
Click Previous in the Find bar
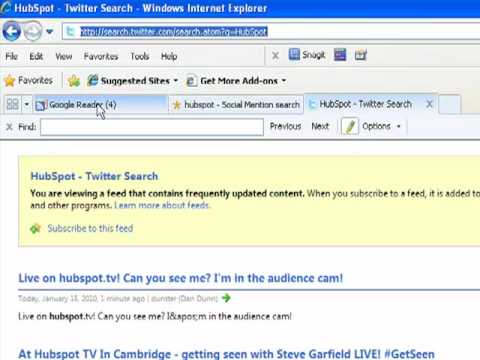[285, 126]
